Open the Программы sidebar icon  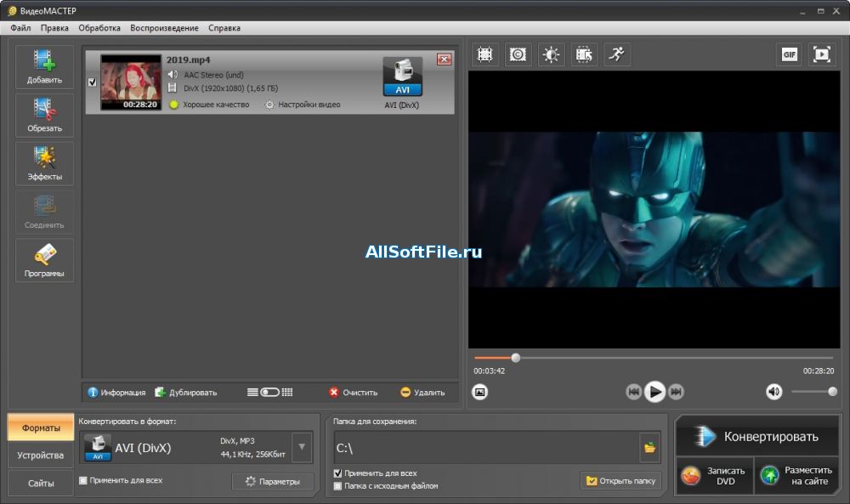click(x=44, y=260)
